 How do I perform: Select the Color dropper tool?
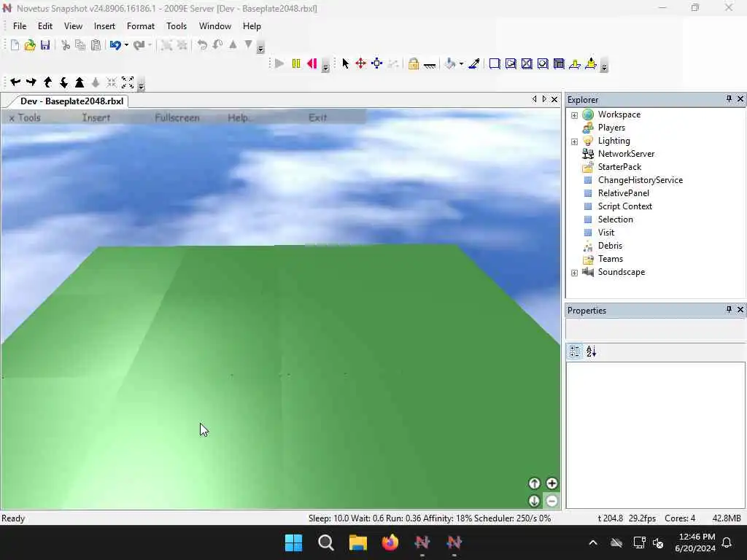(x=474, y=64)
